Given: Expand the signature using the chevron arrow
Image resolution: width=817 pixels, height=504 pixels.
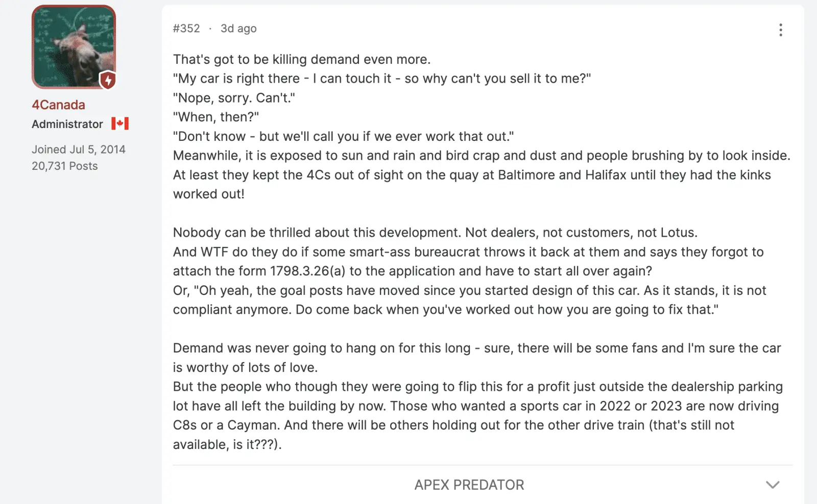Looking at the screenshot, I should click(x=773, y=485).
